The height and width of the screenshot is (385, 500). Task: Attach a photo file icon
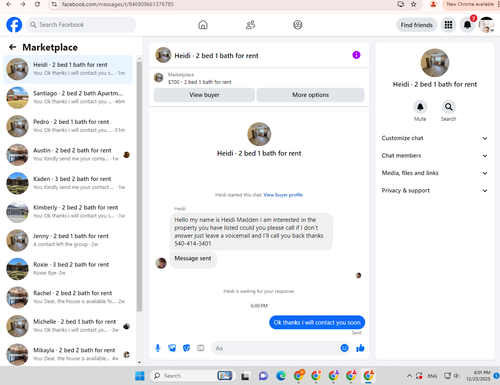point(172,348)
